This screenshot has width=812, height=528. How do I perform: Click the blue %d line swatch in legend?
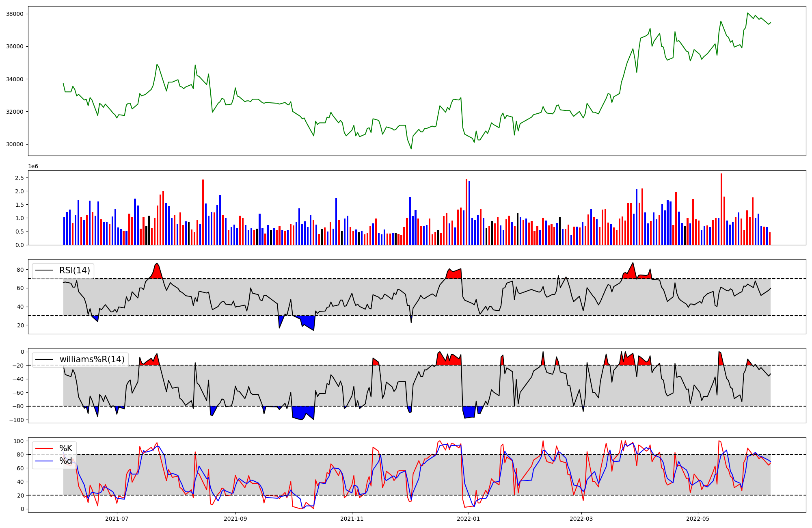[44, 461]
